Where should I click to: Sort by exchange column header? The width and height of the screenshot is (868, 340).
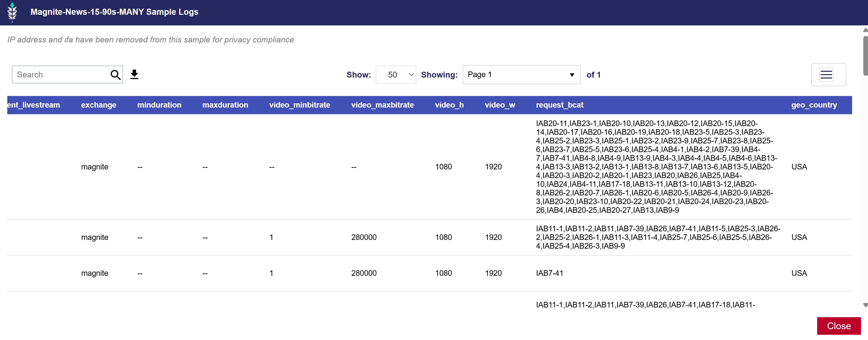pos(98,105)
